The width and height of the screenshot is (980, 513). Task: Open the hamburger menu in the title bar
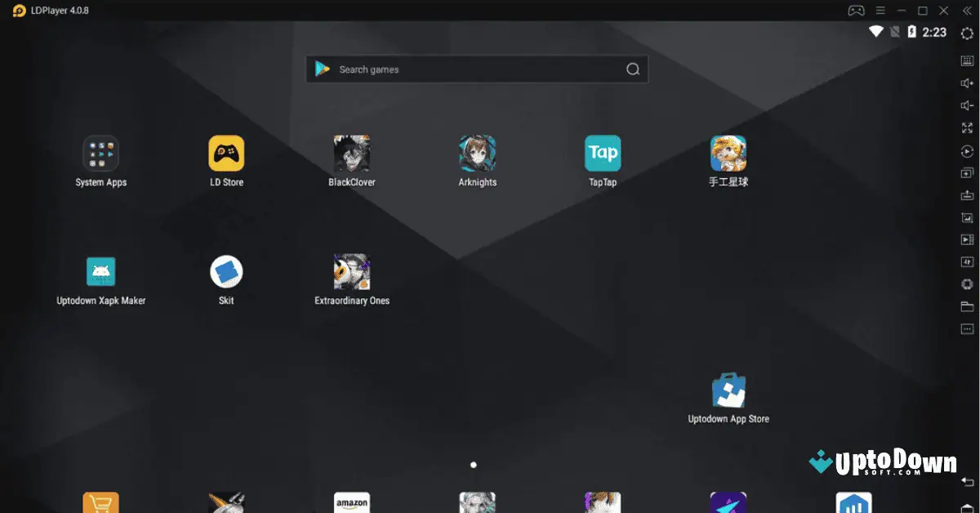click(x=880, y=11)
